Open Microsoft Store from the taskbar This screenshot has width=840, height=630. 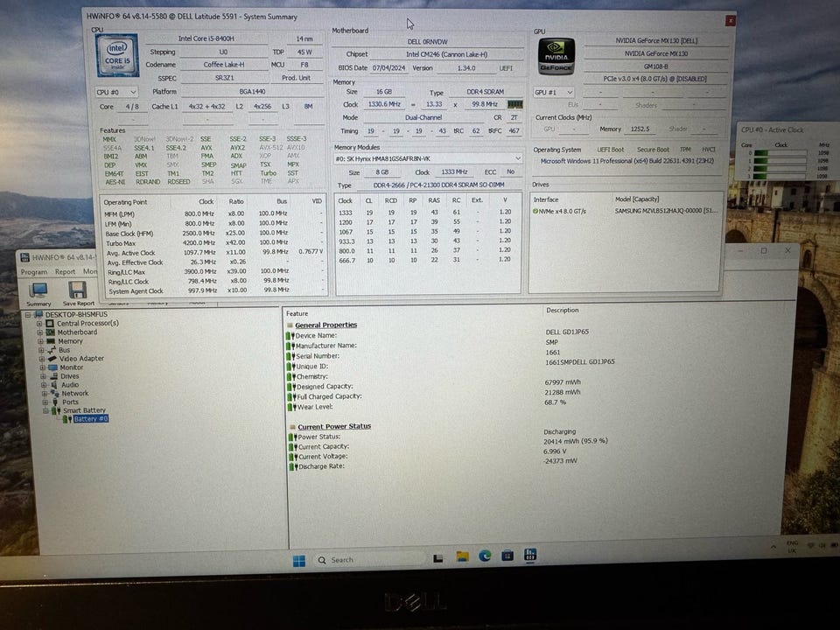507,556
